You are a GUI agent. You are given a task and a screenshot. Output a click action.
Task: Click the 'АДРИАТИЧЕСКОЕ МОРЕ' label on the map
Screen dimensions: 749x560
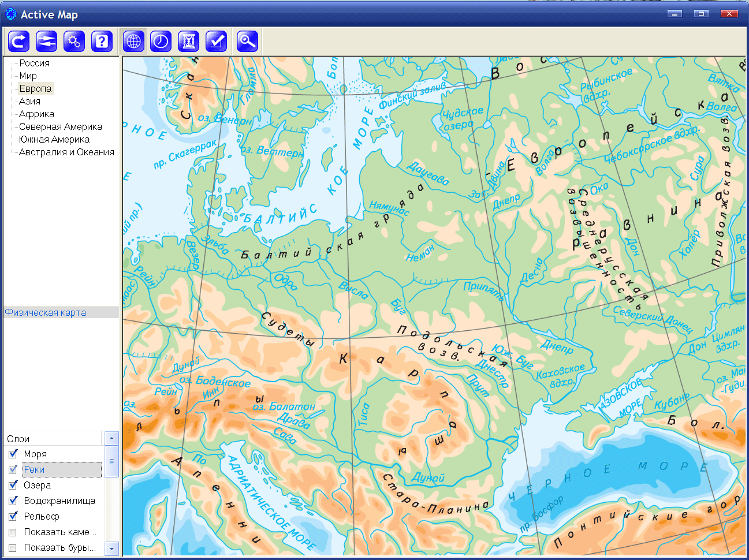[x=271, y=502]
